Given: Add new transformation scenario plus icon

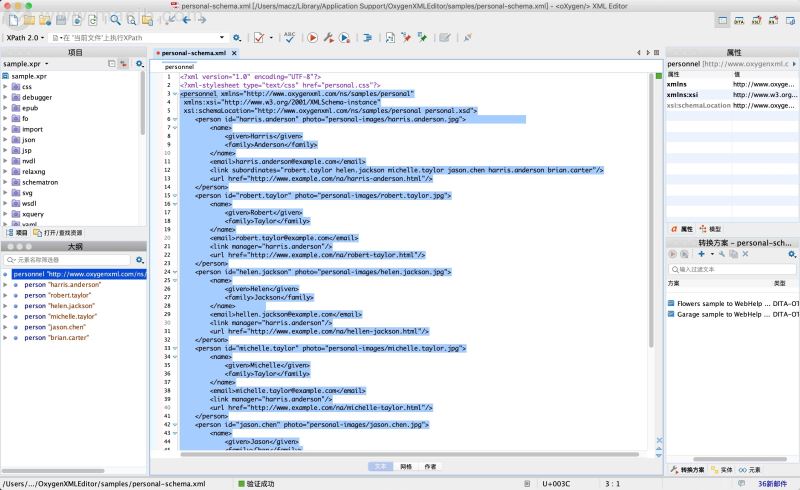Looking at the screenshot, I should (702, 254).
